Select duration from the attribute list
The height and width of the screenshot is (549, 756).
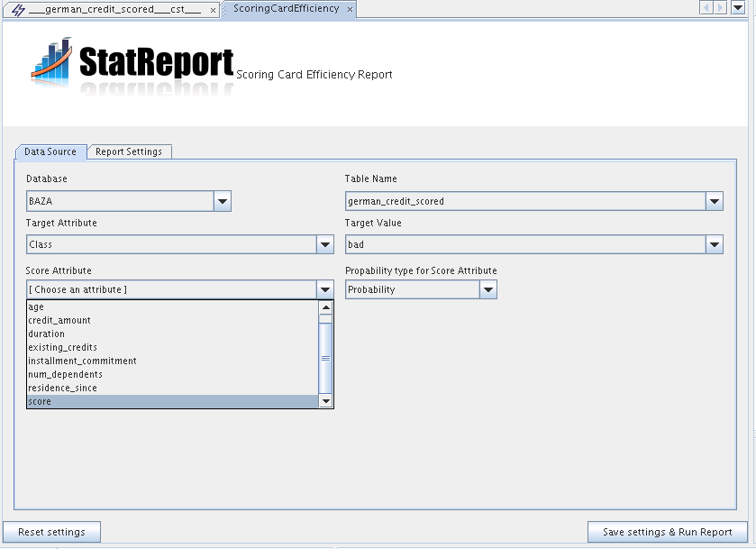pyautogui.click(x=173, y=334)
